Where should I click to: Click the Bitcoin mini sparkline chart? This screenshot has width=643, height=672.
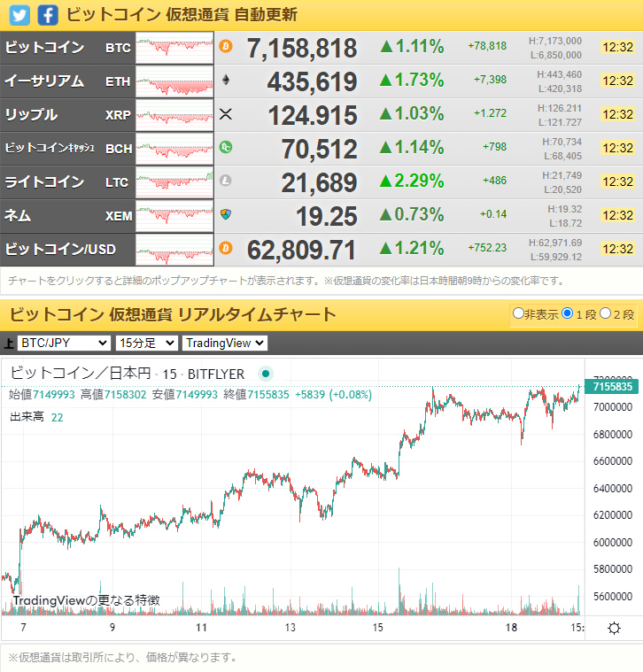(174, 48)
